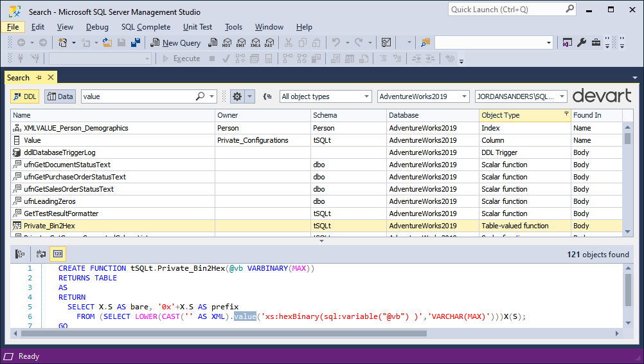Click the Quick Launch input field
The width and height of the screenshot is (644, 364).
pos(506,9)
